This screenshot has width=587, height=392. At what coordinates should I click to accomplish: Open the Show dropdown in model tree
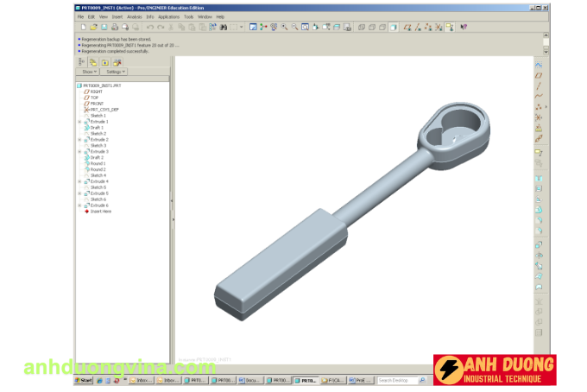(x=88, y=72)
